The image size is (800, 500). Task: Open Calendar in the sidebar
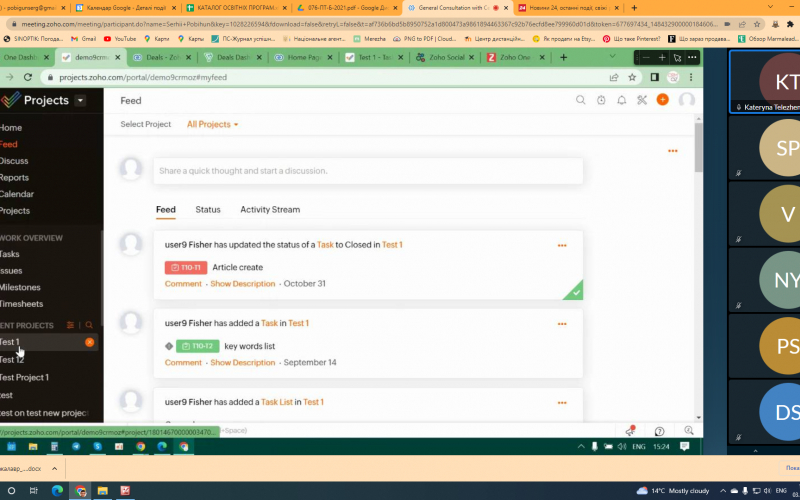tap(16, 194)
